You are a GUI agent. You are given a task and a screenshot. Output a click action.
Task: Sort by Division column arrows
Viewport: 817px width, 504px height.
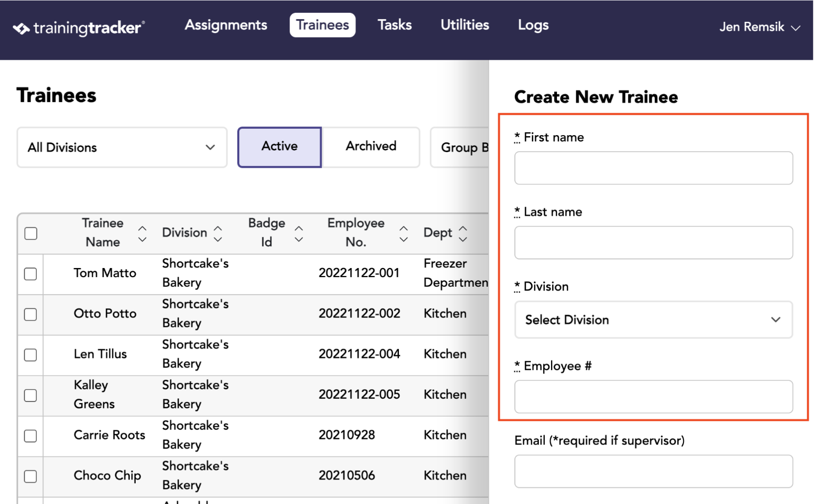[x=218, y=233]
